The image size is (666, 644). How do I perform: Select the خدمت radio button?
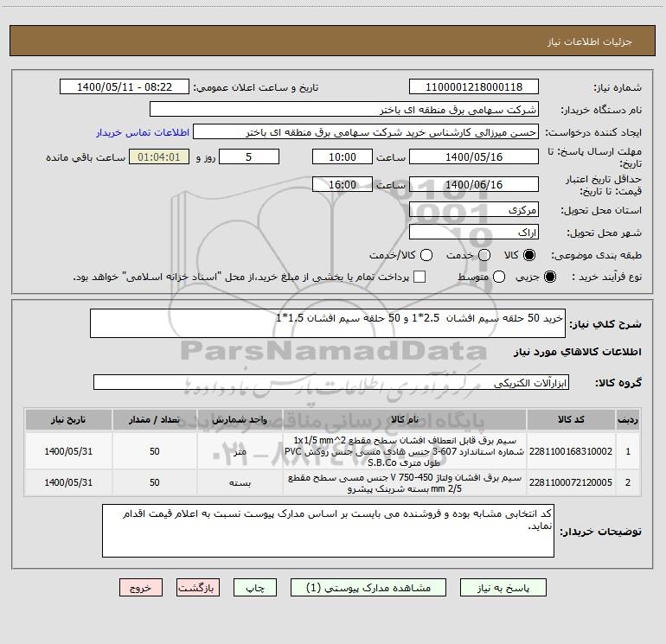(484, 255)
